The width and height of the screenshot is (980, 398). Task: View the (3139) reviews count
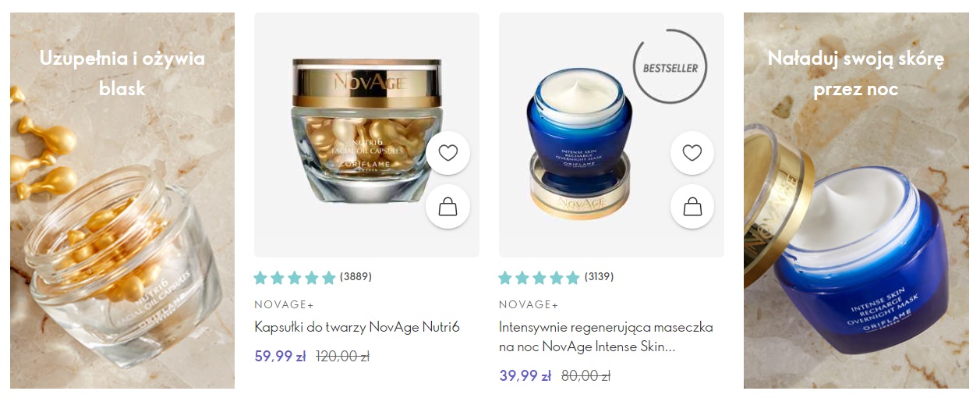tap(600, 276)
